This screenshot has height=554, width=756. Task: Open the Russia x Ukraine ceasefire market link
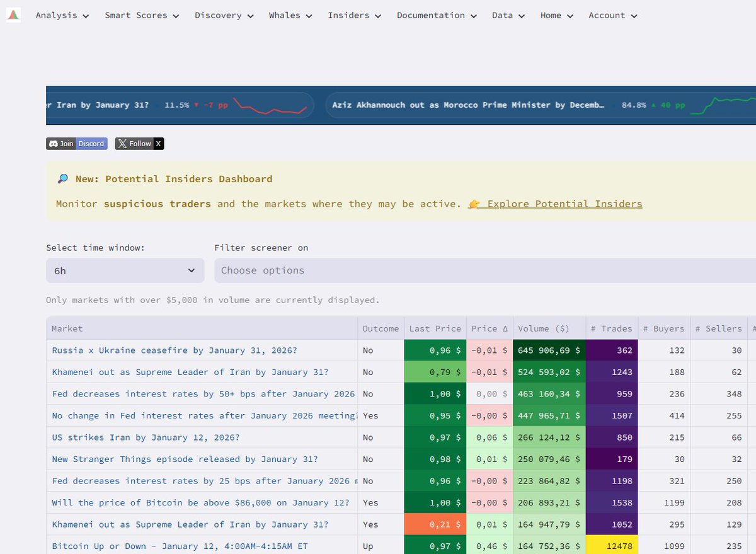[x=174, y=350]
